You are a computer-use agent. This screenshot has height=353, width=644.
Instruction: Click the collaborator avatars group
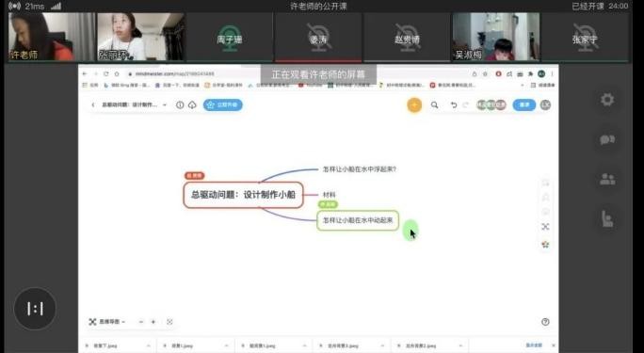[x=491, y=105]
